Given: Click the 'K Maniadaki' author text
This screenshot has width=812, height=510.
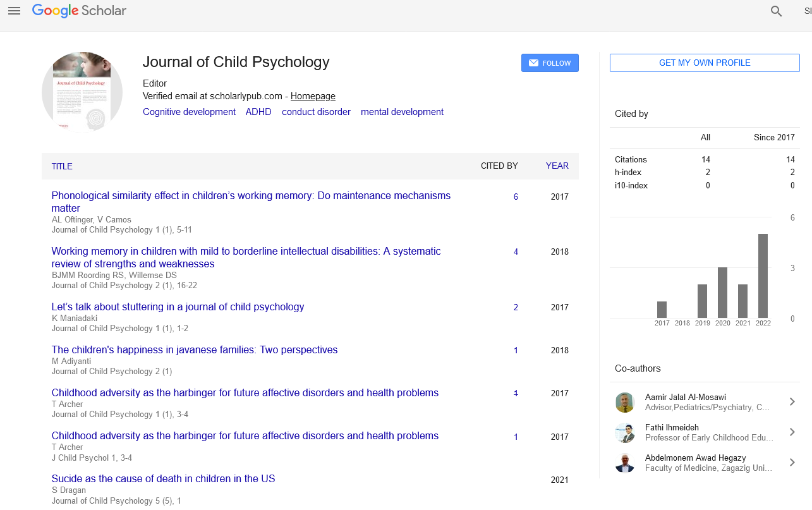Looking at the screenshot, I should [x=75, y=318].
